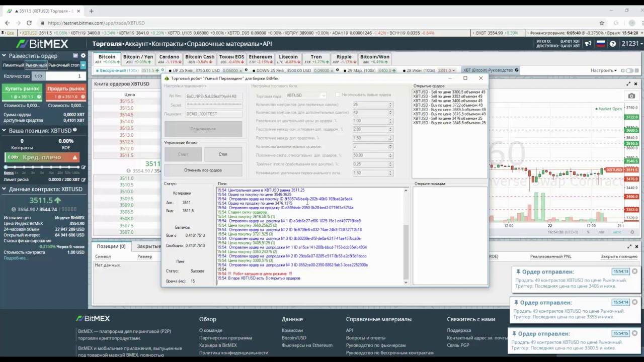Click browser back arrow
Image resolution: width=644 pixels, height=362 pixels.
[x=8, y=23]
